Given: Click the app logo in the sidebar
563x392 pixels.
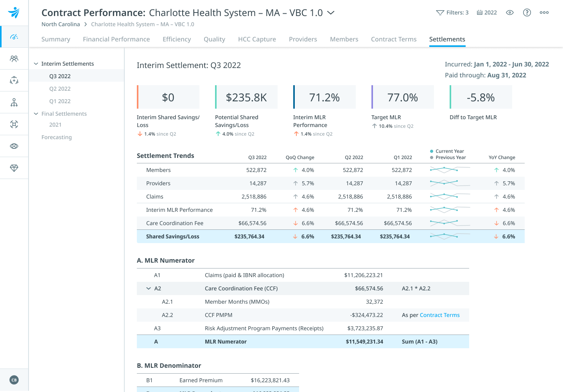Looking at the screenshot, I should [x=14, y=13].
